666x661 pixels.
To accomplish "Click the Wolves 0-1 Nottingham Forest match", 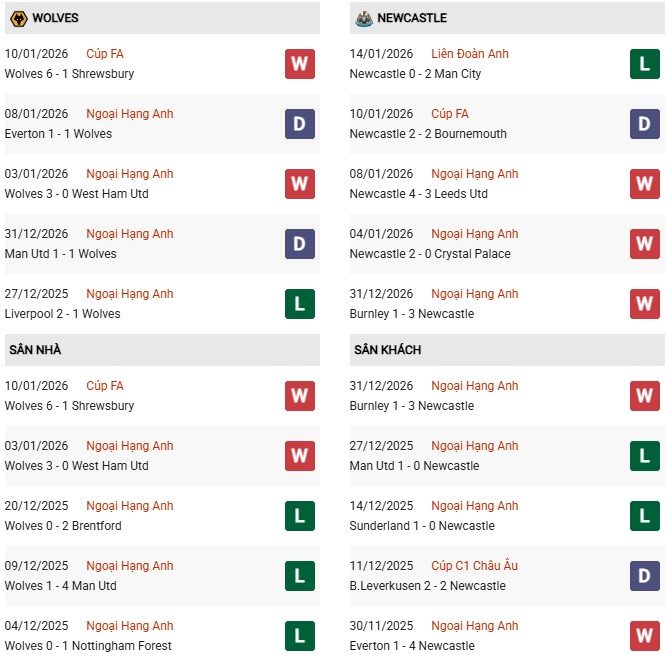I will pyautogui.click(x=88, y=646).
